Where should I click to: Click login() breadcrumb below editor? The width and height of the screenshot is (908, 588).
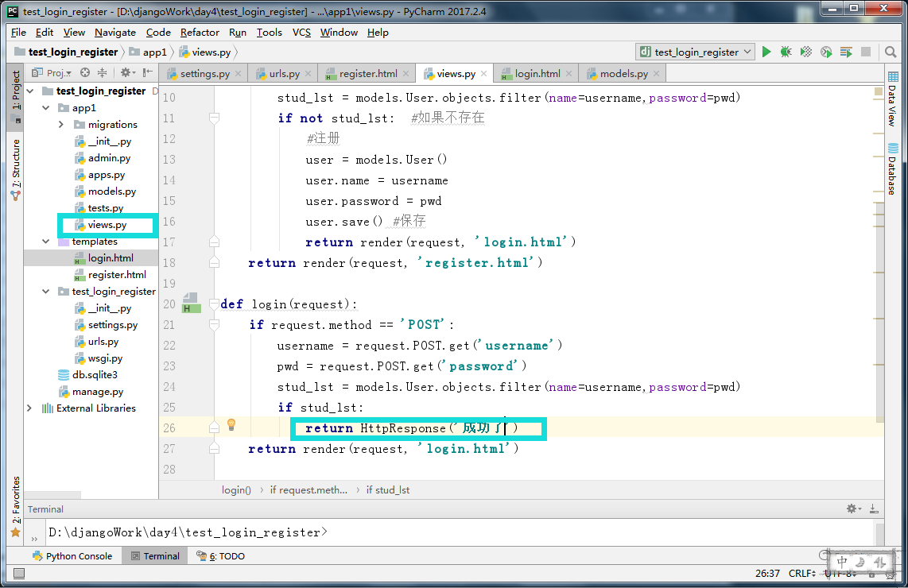pos(236,489)
